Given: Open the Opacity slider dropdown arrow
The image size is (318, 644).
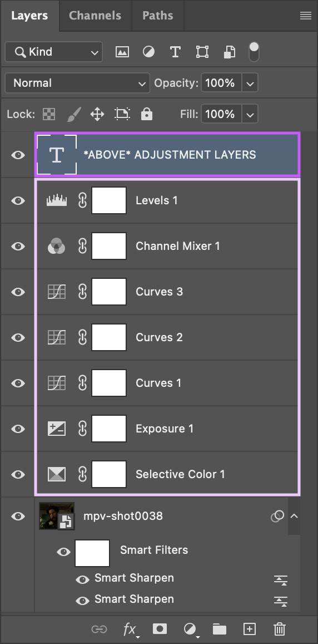Looking at the screenshot, I should coord(250,83).
